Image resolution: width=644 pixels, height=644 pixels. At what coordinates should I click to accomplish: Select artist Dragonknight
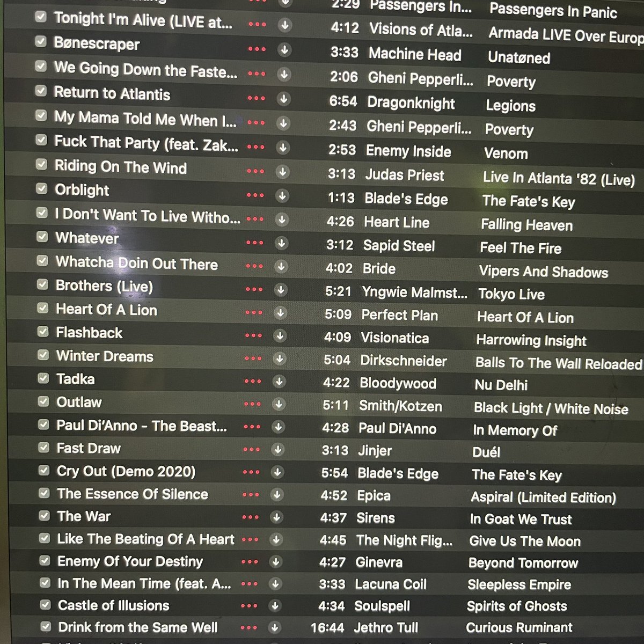coord(411,103)
